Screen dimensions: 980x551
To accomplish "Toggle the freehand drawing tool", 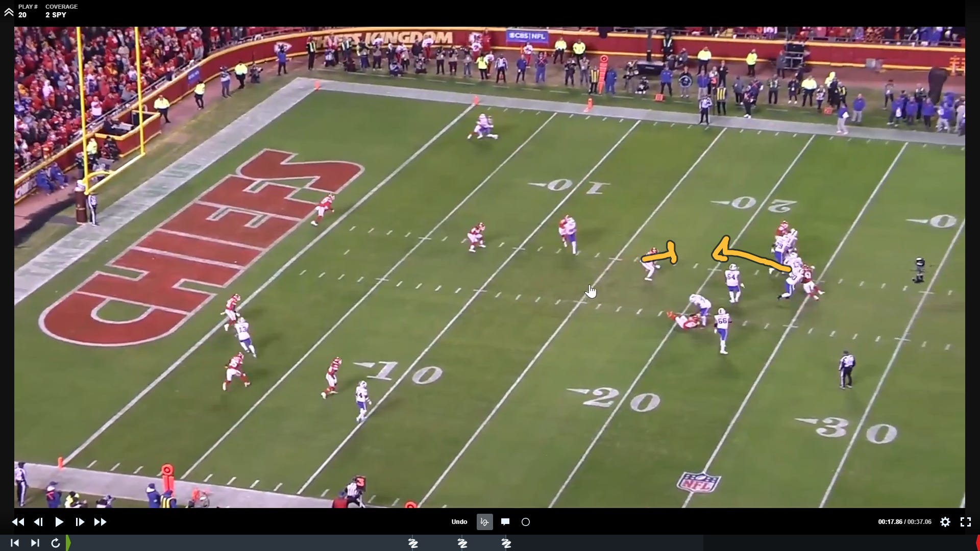I will 484,522.
